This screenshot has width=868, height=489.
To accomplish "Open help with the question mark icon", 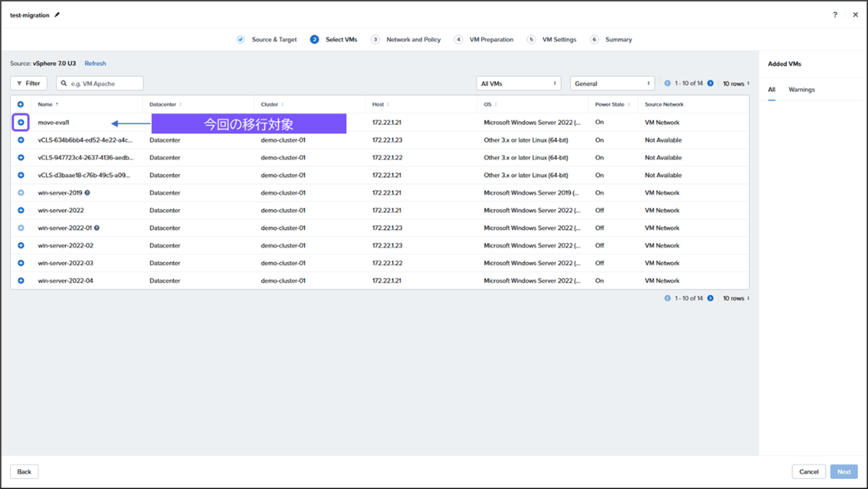I will coord(835,15).
